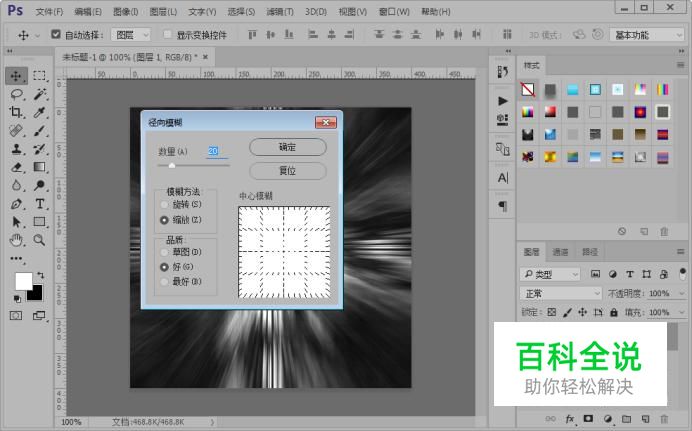The height and width of the screenshot is (431, 692).
Task: Open the 窗口(W) menu
Action: [394, 12]
